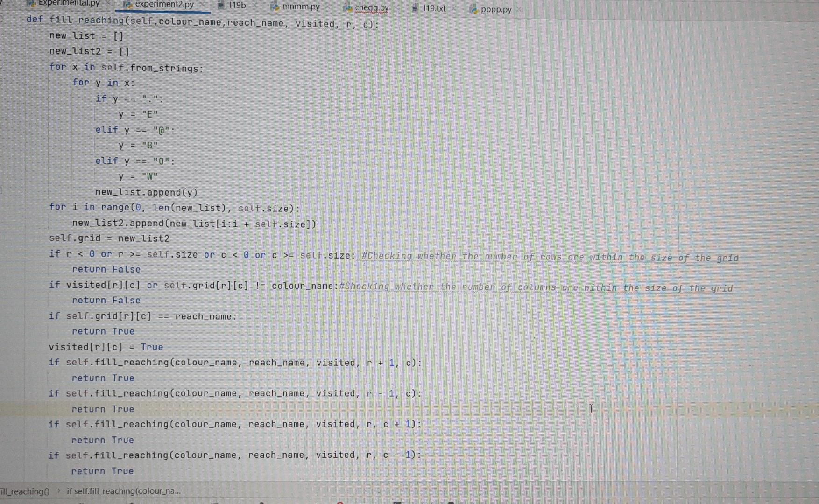
Task: Close the l19b tab
Action: (254, 6)
